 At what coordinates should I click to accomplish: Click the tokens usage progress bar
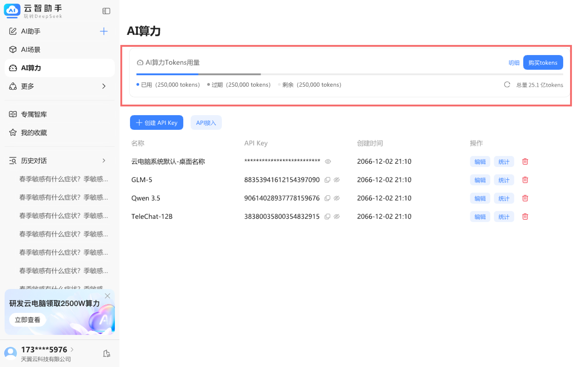tap(349, 74)
